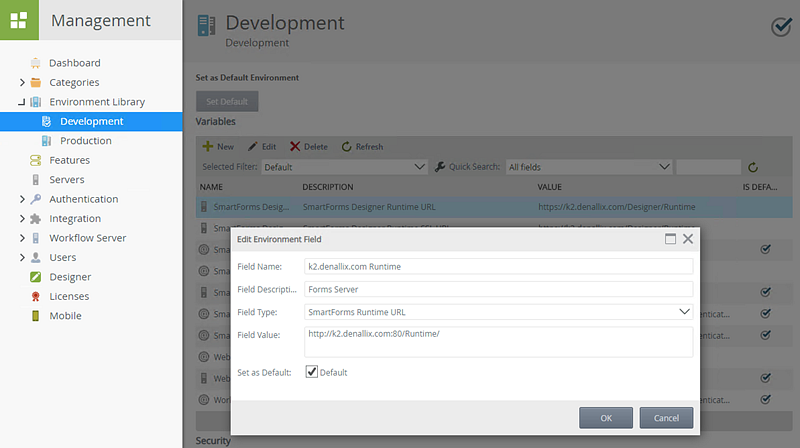Select the Development environment item
The image size is (800, 448).
(91, 121)
